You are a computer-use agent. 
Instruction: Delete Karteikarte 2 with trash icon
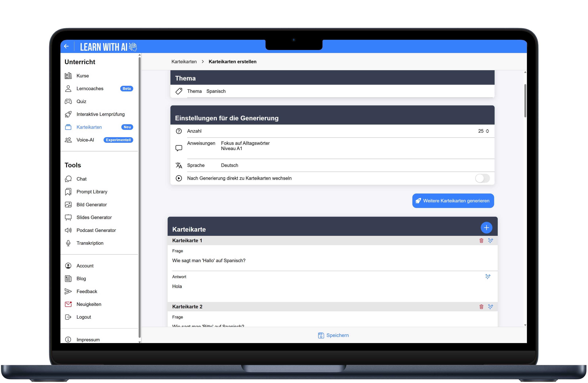click(481, 307)
